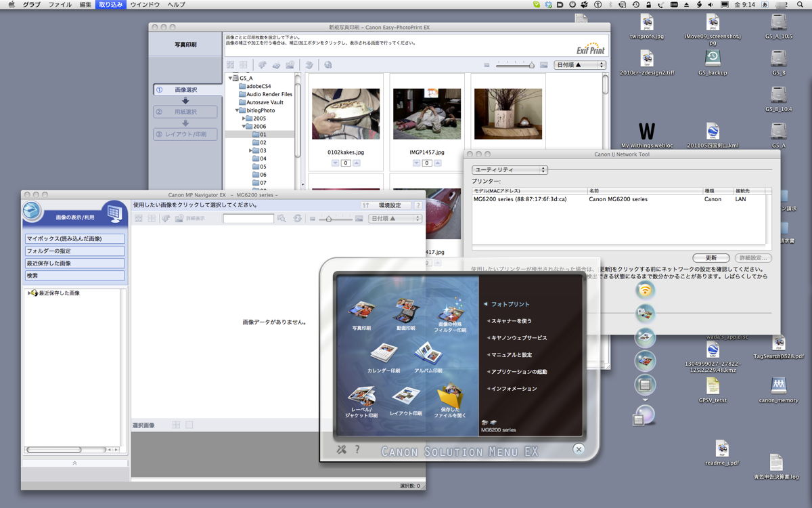Click the search field in MP Navigator toolbar
Image resolution: width=812 pixels, height=508 pixels.
[248, 219]
